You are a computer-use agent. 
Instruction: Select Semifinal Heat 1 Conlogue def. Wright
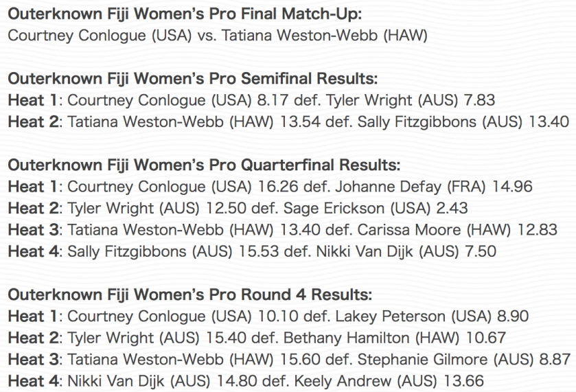(252, 100)
